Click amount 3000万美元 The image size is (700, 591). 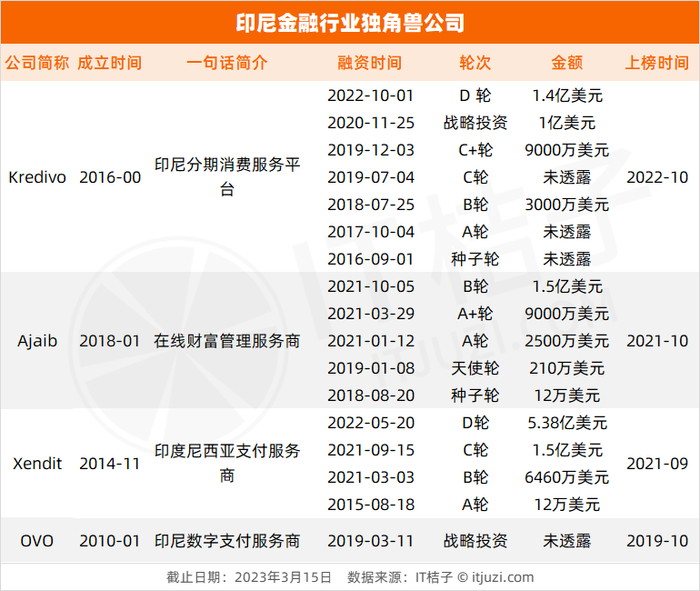(x=567, y=205)
